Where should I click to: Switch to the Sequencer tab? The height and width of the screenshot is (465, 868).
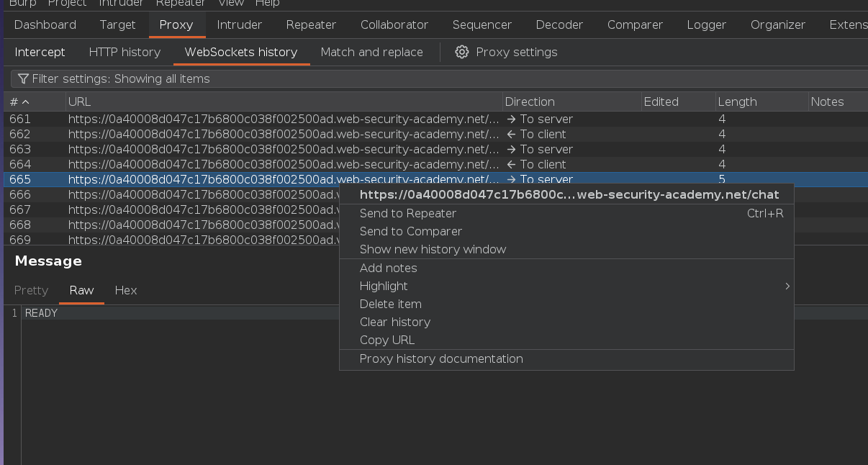[482, 24]
